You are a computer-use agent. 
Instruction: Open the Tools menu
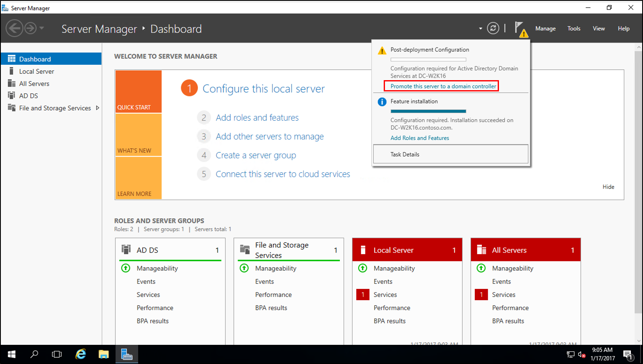tap(574, 28)
